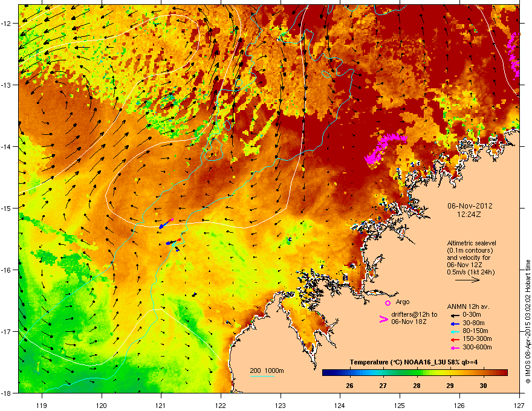The width and height of the screenshot is (532, 411).
Task: Select the magenta 300-600m arrow legend symbol
Action: point(455,348)
